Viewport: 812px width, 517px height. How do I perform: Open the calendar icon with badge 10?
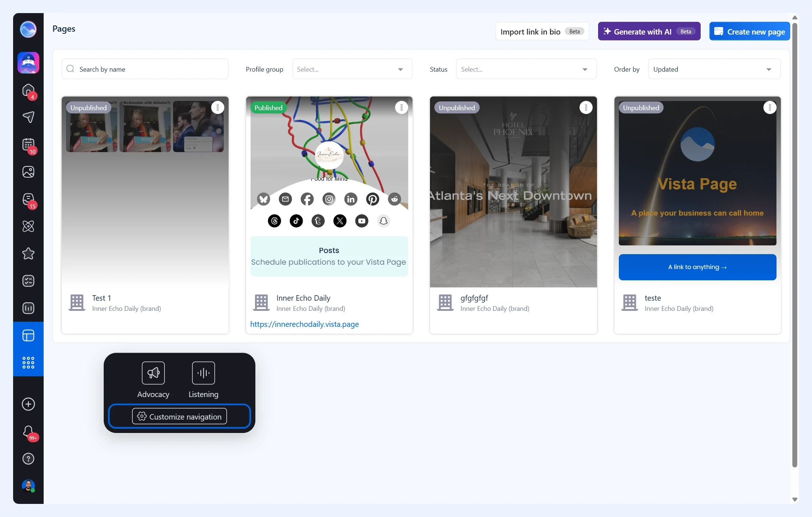click(28, 145)
